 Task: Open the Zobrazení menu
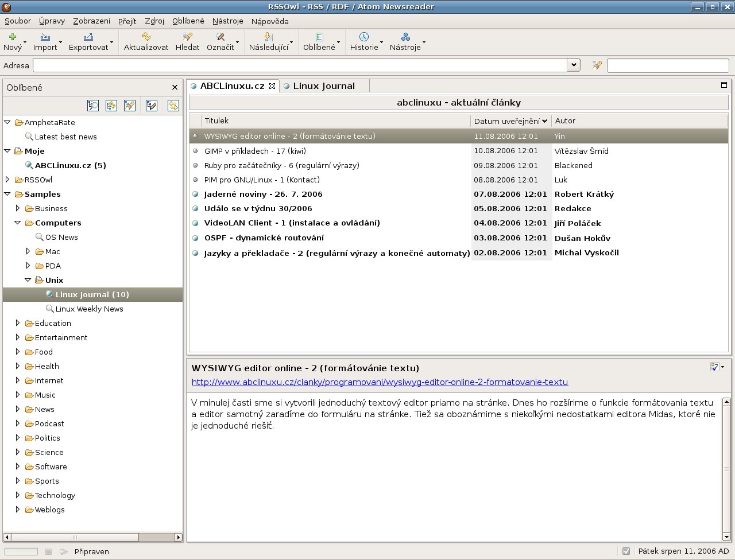pos(92,21)
